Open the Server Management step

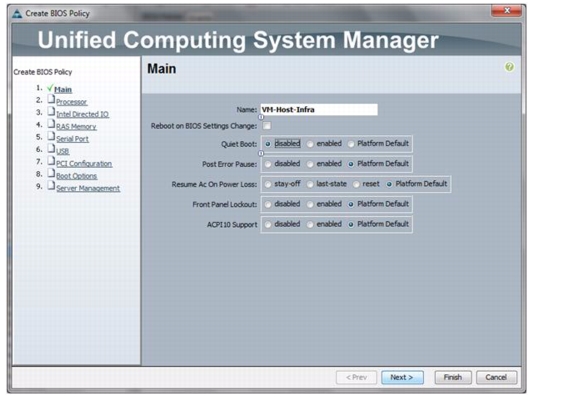click(x=88, y=188)
